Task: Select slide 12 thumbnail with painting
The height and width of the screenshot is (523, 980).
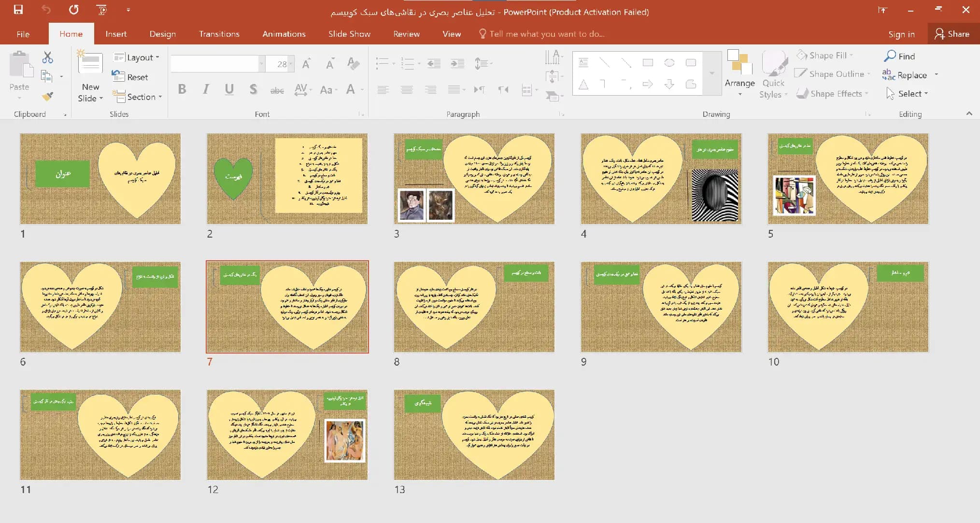Action: [287, 435]
